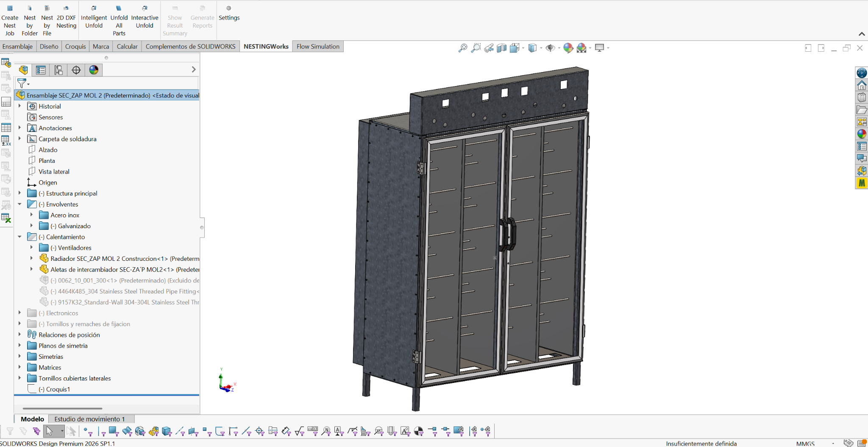Open NESTINGWorks Settings gear
The height and width of the screenshot is (447, 868).
pos(229,14)
